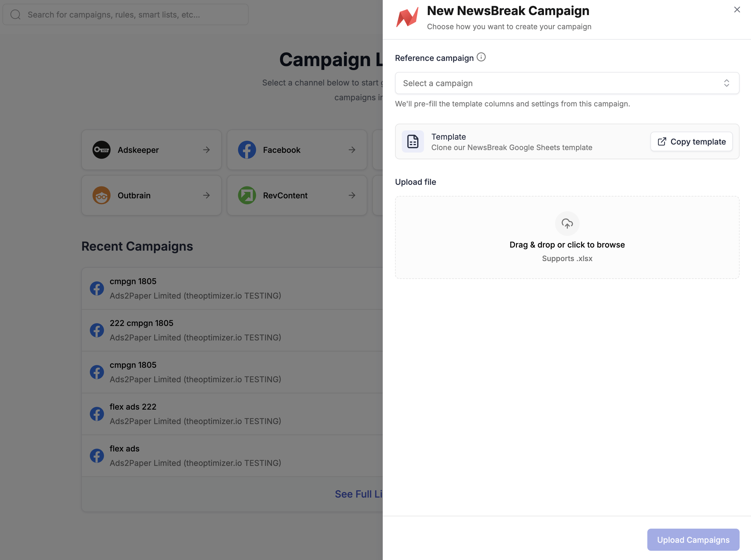
Task: Select the Outbrain channel label
Action: pos(134,195)
